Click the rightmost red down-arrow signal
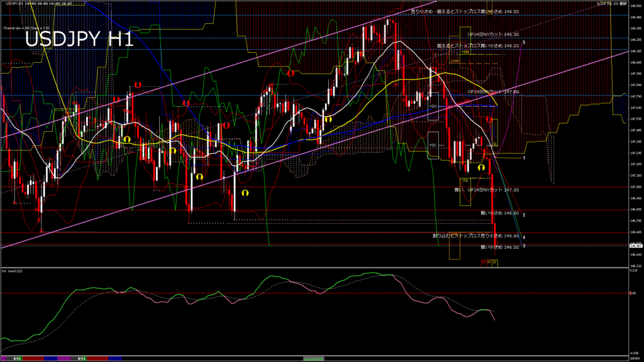Image resolution: width=644 pixels, height=362 pixels. (490, 119)
